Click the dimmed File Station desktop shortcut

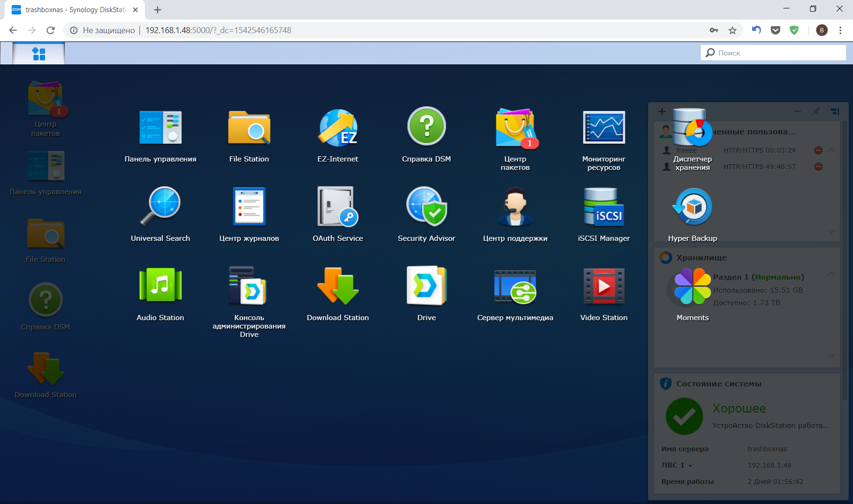click(x=45, y=240)
